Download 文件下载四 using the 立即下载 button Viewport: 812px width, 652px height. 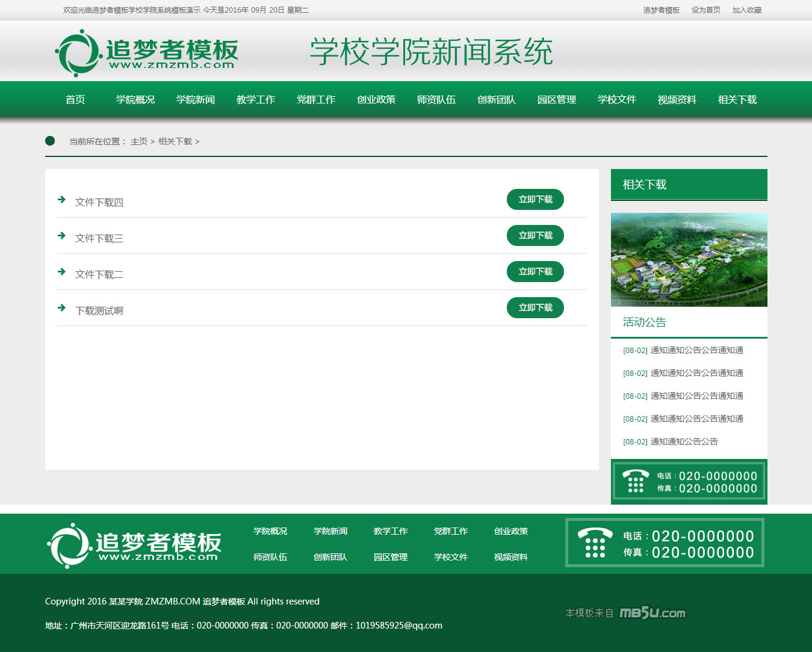[x=535, y=200]
